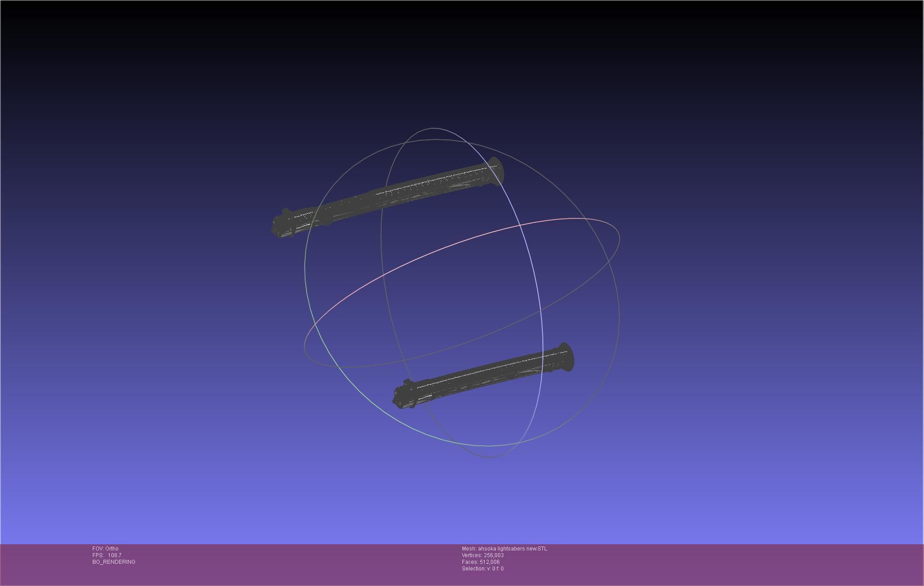Click the FPS readout text
This screenshot has width=924, height=586.
[x=107, y=555]
